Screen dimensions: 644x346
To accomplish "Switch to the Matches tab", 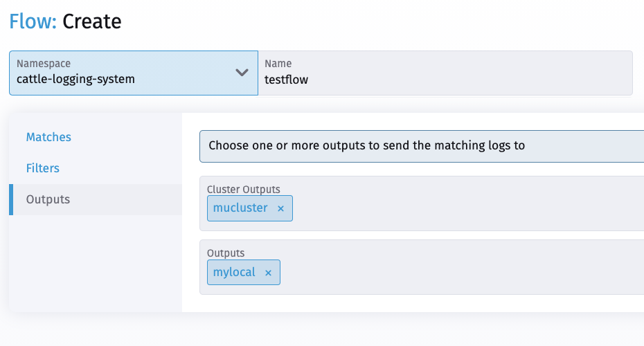I will click(48, 137).
